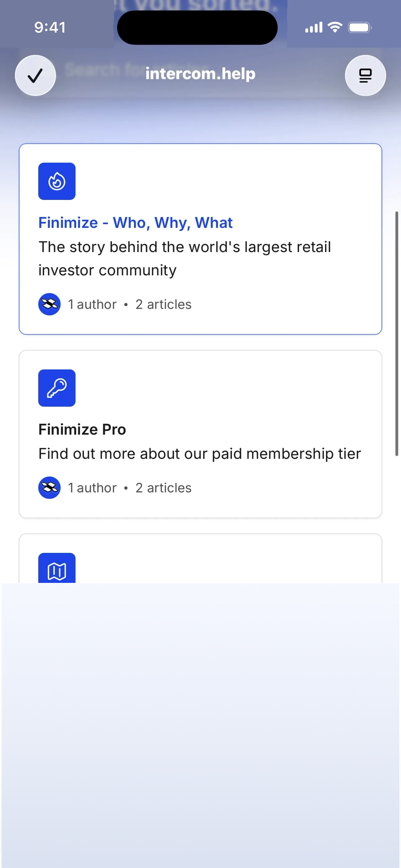Click '1 author' in Finimize Pro card
This screenshot has height=868, width=401.
tap(92, 487)
